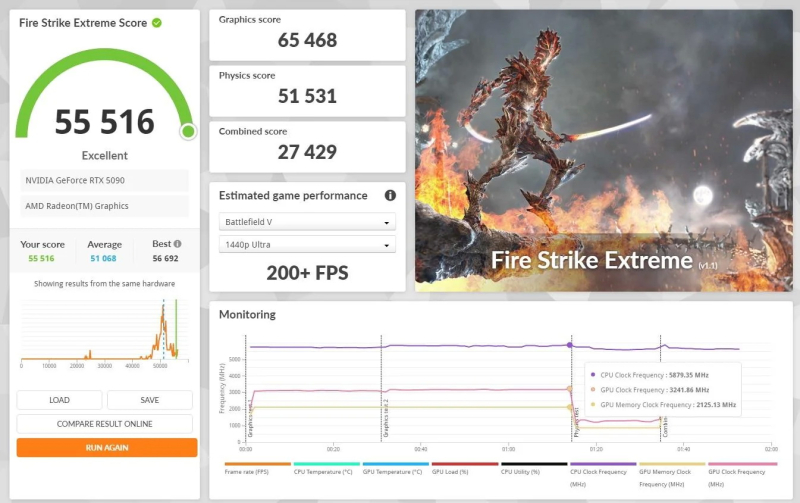The width and height of the screenshot is (800, 503).
Task: Click the green dot at the gauge's end
Action: 188,131
